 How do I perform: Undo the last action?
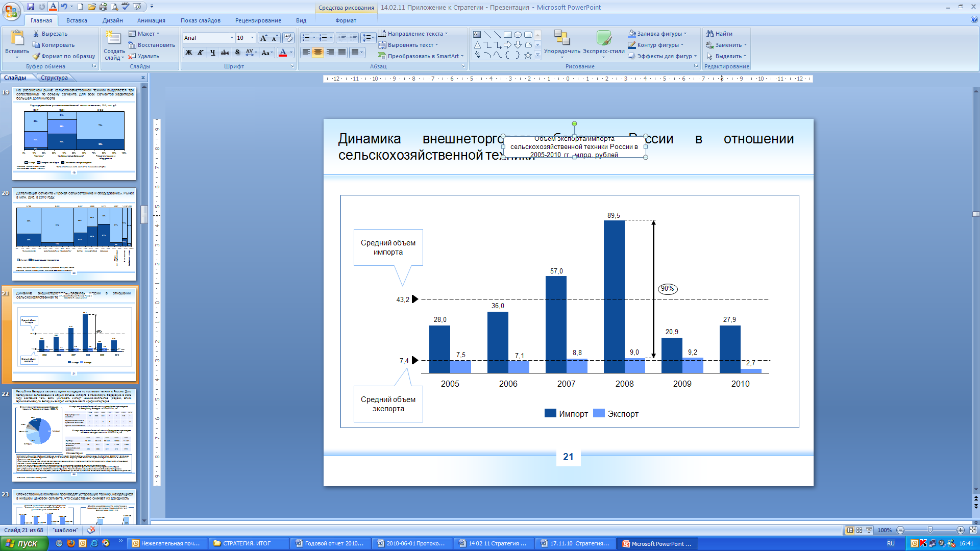point(64,7)
